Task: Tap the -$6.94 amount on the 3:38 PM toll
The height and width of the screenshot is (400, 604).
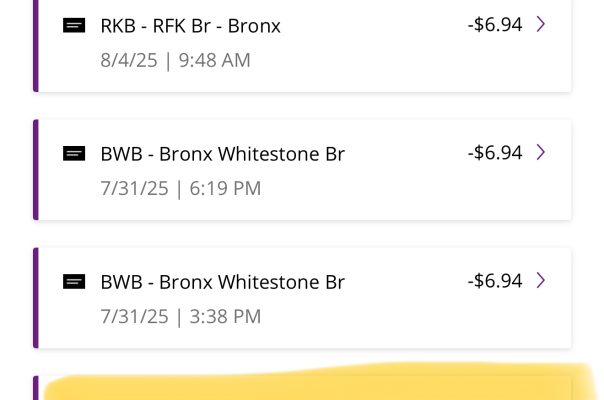Action: pyautogui.click(x=495, y=280)
